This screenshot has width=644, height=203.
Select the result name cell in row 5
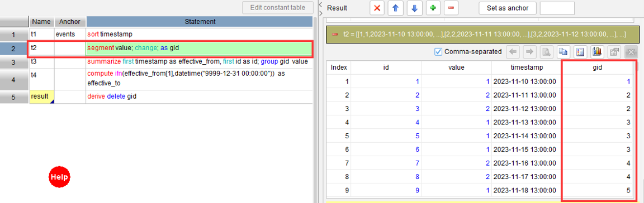[x=41, y=96]
